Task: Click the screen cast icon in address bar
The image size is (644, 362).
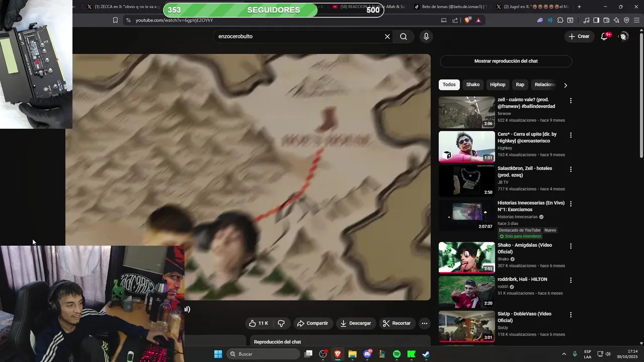Action: [x=444, y=20]
